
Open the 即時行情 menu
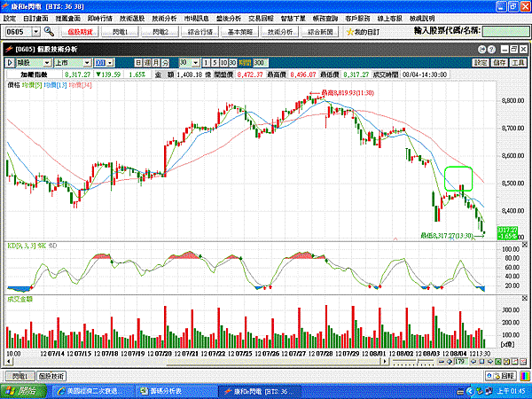point(99,19)
